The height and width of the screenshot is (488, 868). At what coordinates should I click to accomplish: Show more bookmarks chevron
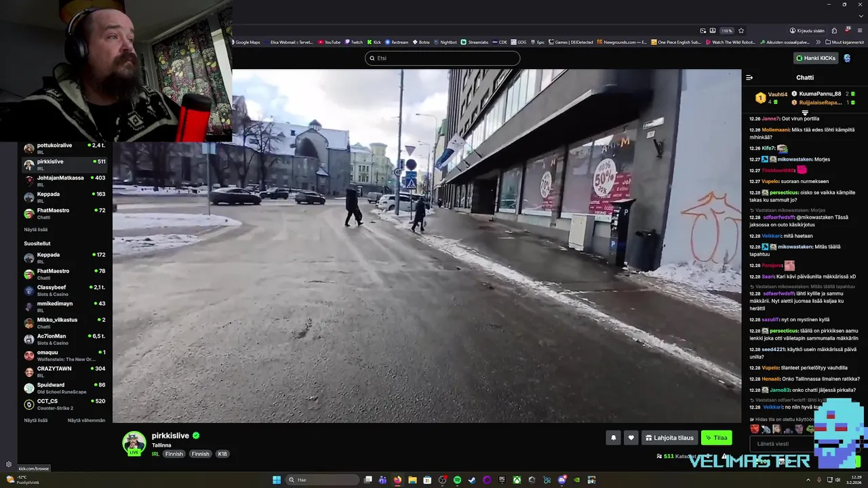(x=818, y=42)
